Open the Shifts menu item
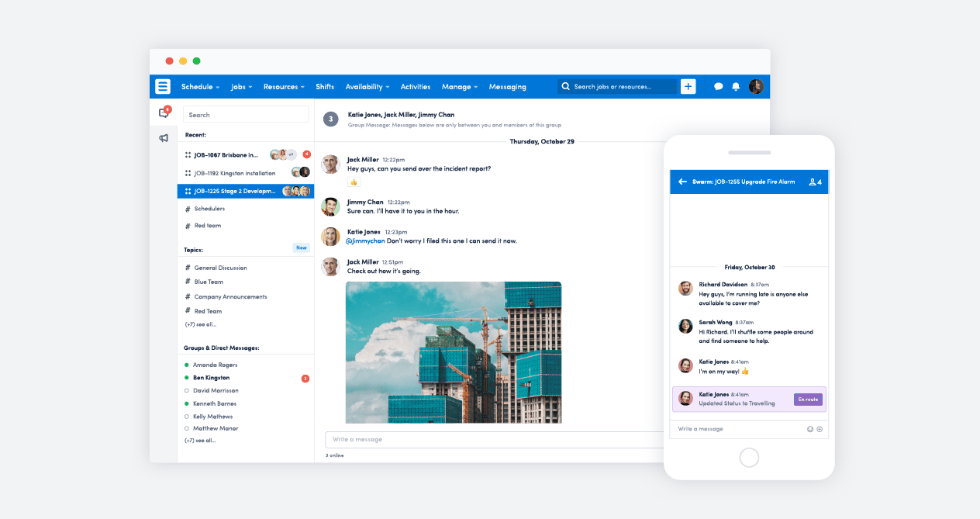The image size is (980, 519). tap(325, 87)
